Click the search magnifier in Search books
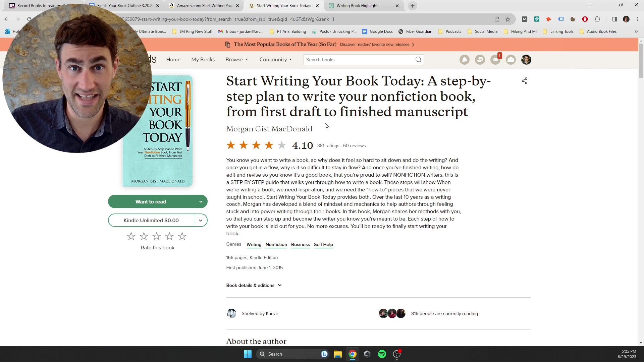Viewport: 644px width, 362px height. point(418,60)
